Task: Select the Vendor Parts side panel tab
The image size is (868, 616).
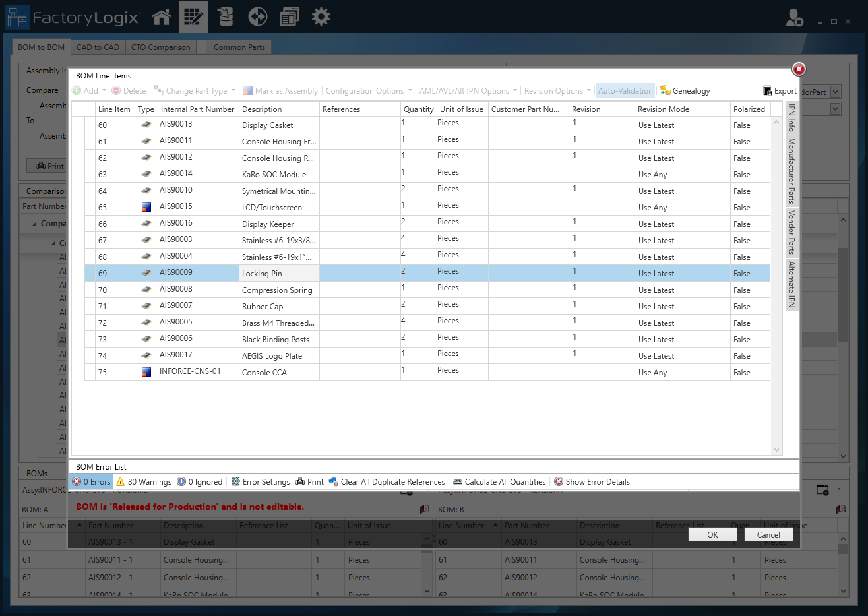Action: pos(791,232)
